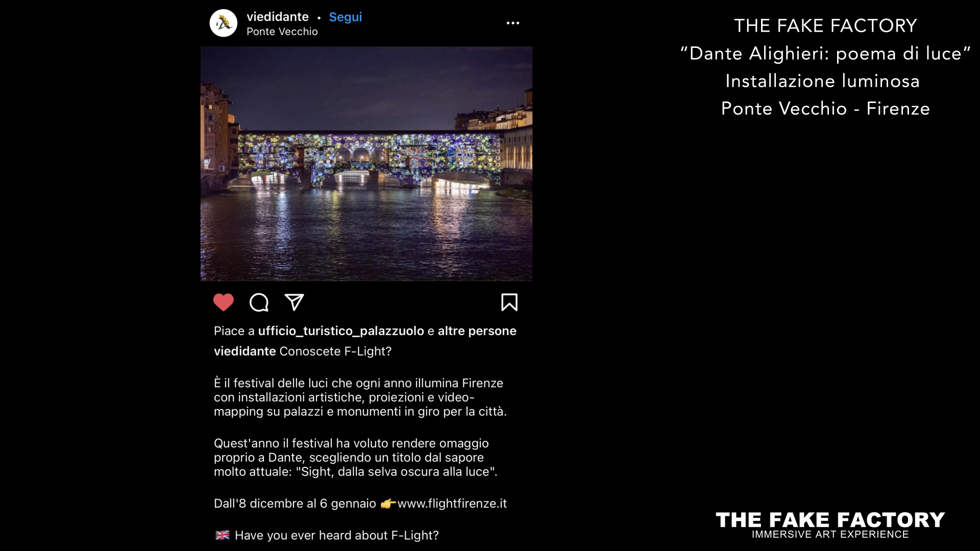Unlike the post with the red heart
The height and width of the screenshot is (551, 980).
(x=224, y=303)
